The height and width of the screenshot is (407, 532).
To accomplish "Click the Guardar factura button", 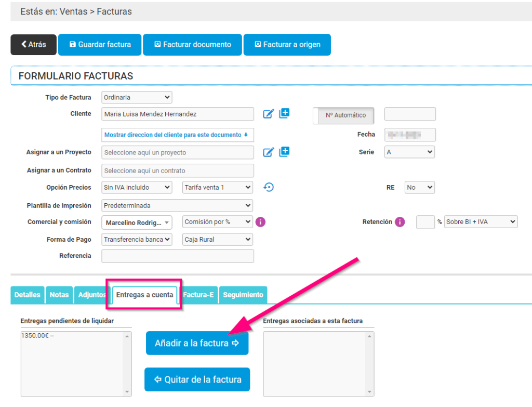I will point(100,45).
